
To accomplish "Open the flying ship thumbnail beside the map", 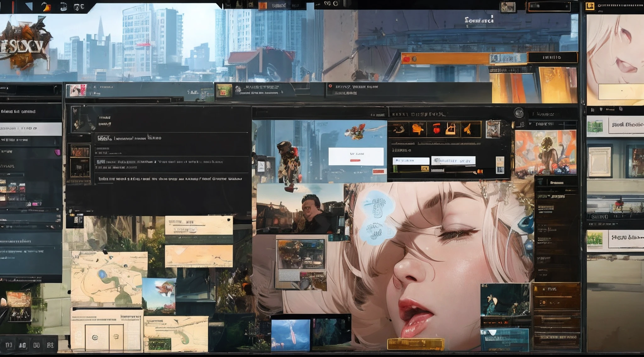I will click(x=158, y=296).
